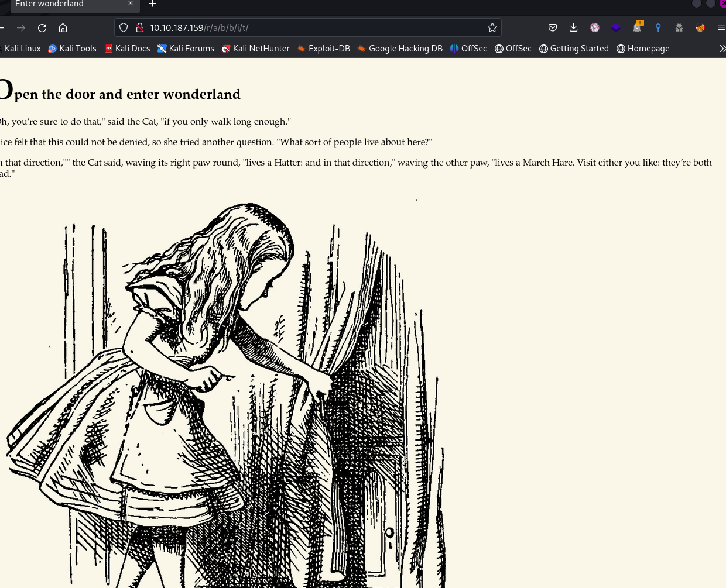The height and width of the screenshot is (588, 726).
Task: Click the purple layered-box extension icon
Action: click(x=616, y=27)
